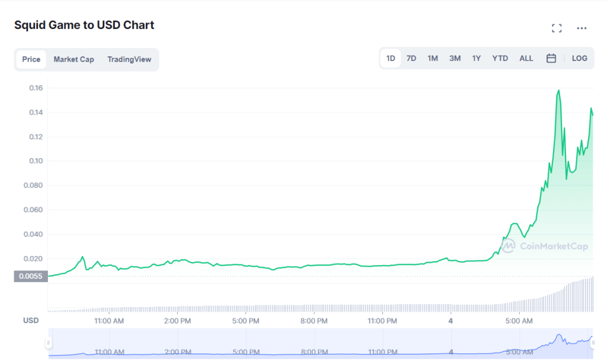Grab the left range selector handle
The image size is (607, 364).
click(x=49, y=343)
